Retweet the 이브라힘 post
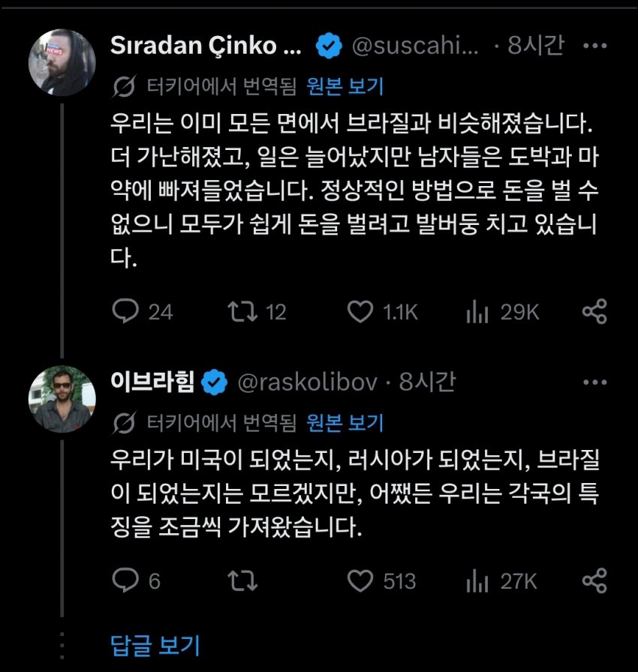Screen dimensions: 638x672 coord(240,580)
